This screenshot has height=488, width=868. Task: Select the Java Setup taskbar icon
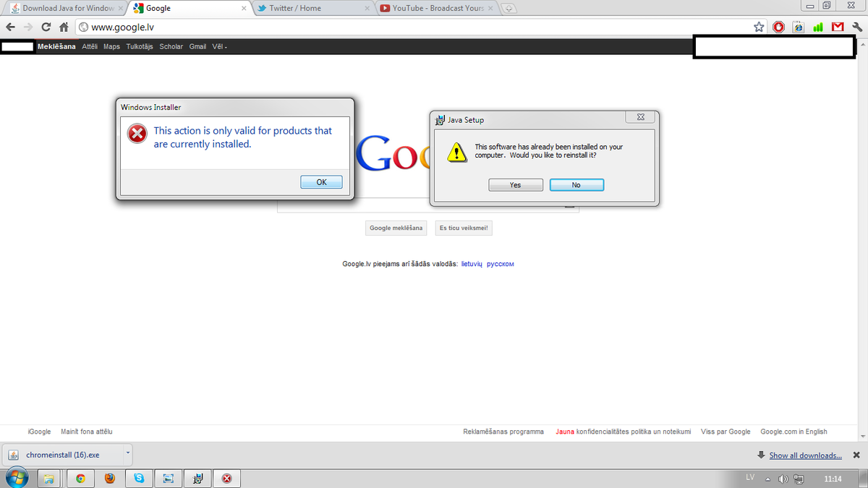[x=197, y=478]
